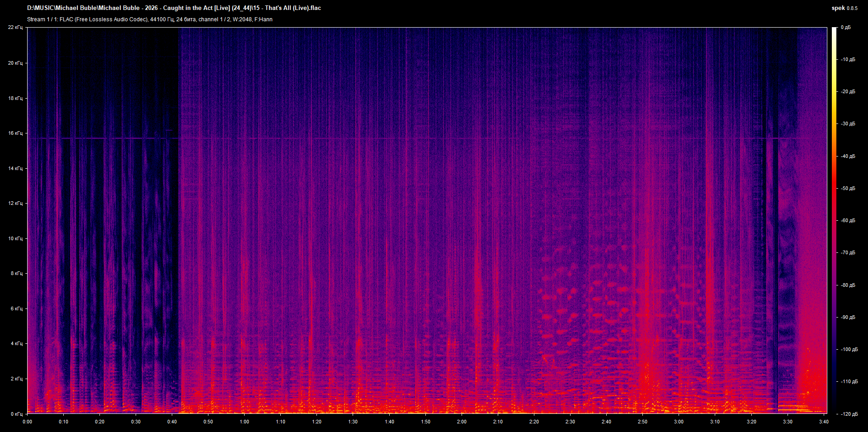Click the spectrogram display area
The image size is (868, 432).
point(427,220)
